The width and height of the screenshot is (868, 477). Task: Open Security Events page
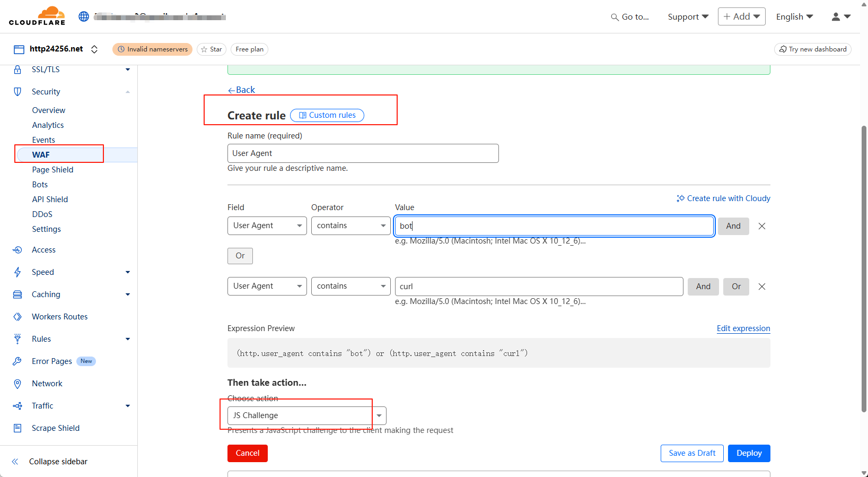click(x=43, y=140)
